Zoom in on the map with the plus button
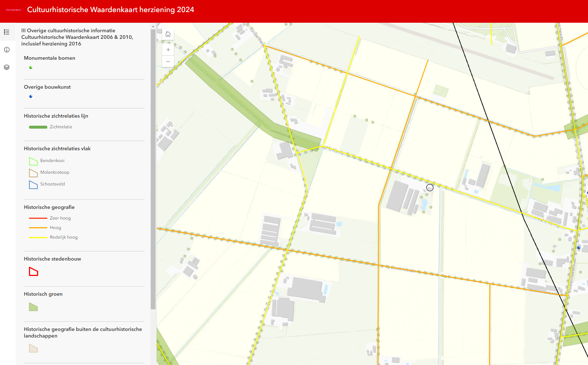Image resolution: width=588 pixels, height=365 pixels. coord(168,49)
